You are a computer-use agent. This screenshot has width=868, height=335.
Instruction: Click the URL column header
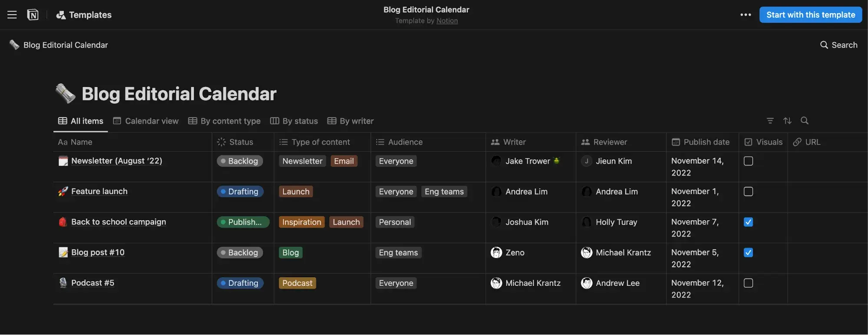[827, 142]
